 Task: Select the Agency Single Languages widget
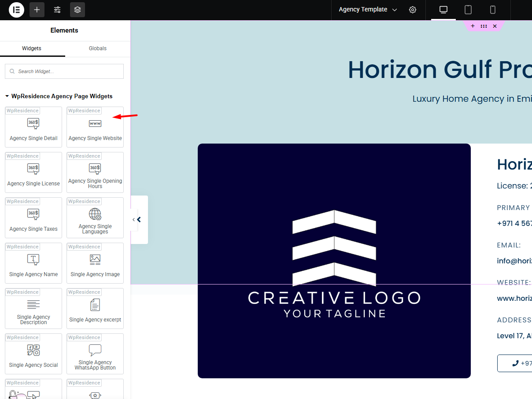pyautogui.click(x=95, y=219)
